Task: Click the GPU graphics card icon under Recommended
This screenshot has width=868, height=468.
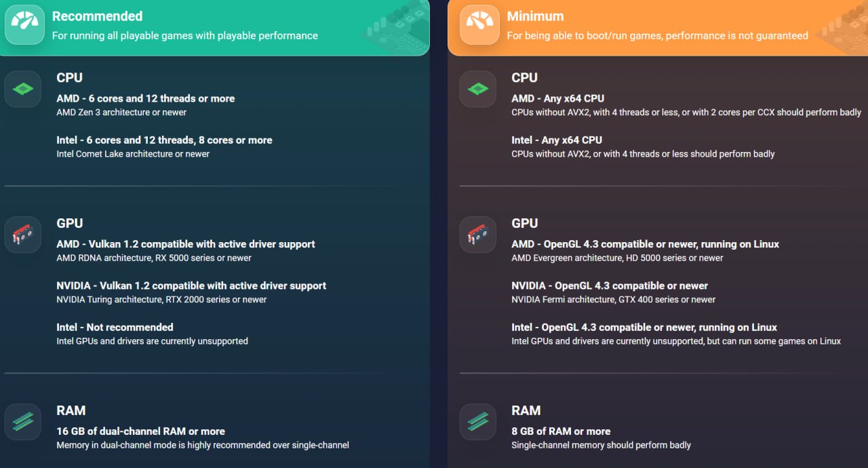Action: pos(23,235)
